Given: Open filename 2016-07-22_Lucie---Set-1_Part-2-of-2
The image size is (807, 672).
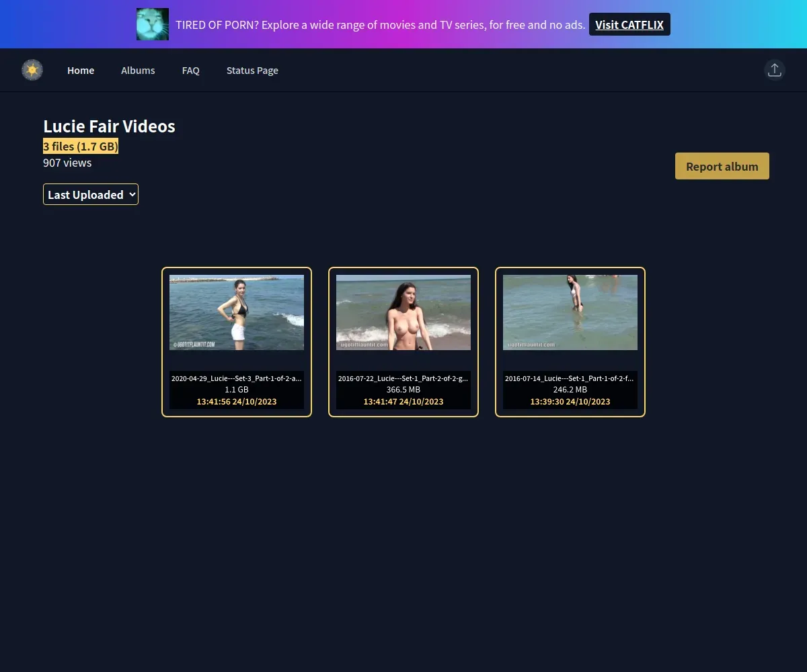Looking at the screenshot, I should [x=403, y=378].
